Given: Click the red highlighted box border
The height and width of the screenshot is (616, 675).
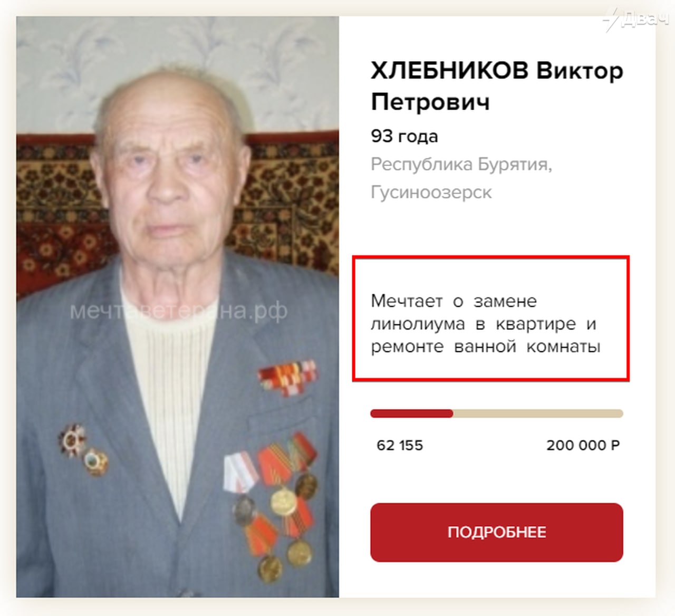Looking at the screenshot, I should (x=491, y=258).
